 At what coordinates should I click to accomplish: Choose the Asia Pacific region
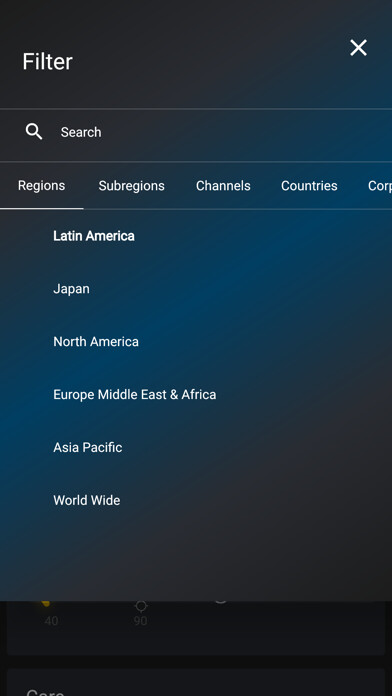87,447
